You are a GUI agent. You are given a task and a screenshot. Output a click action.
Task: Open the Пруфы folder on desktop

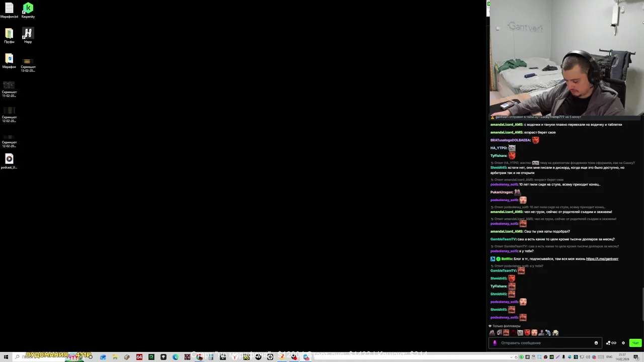pos(9,35)
